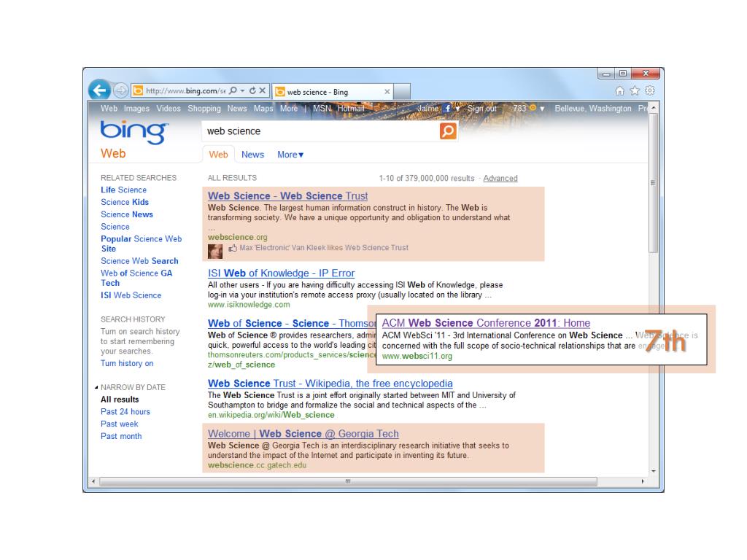Screen dimensions: 747x560
Task: Select Images in the top navigation bar
Action: [x=136, y=108]
